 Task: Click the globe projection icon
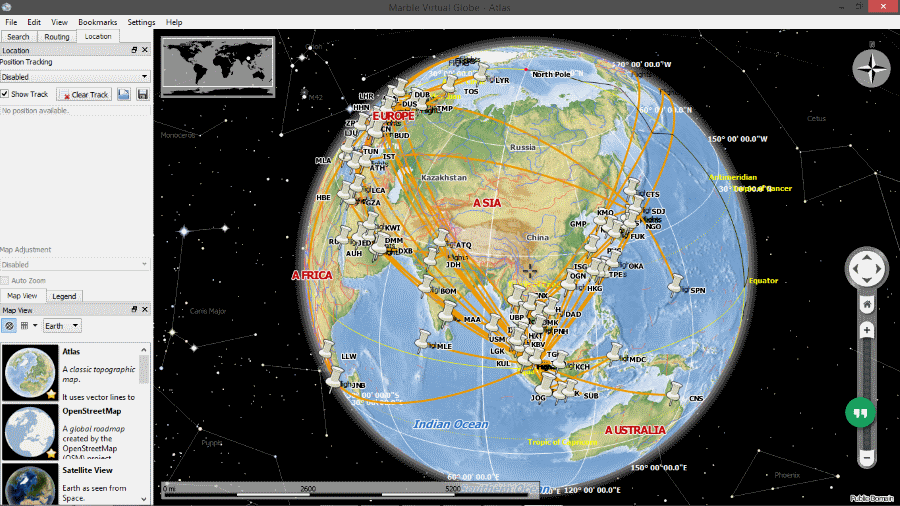click(9, 326)
